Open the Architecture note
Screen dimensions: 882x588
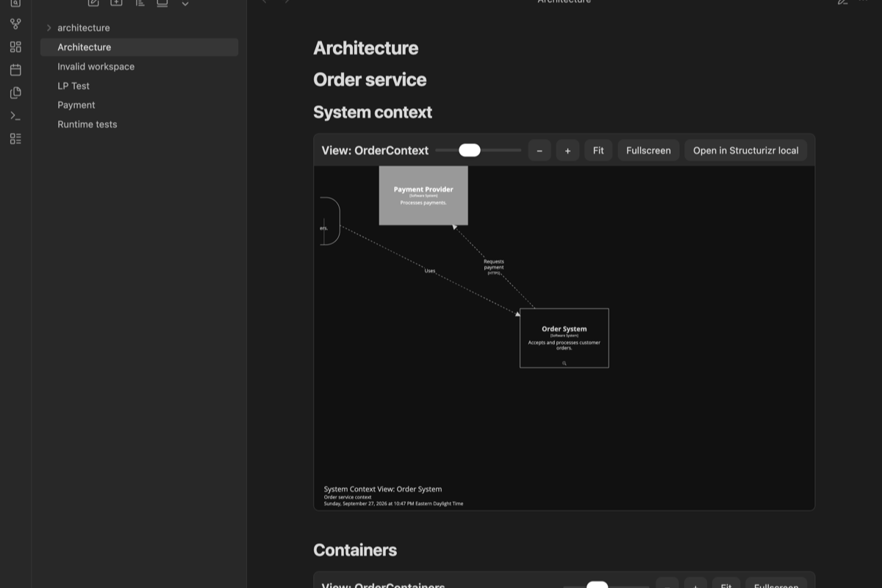click(x=139, y=47)
